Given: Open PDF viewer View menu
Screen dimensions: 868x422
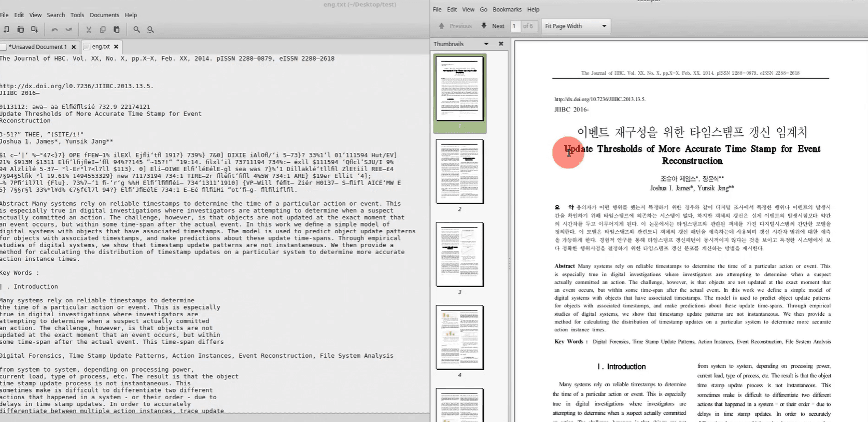Looking at the screenshot, I should (x=468, y=9).
